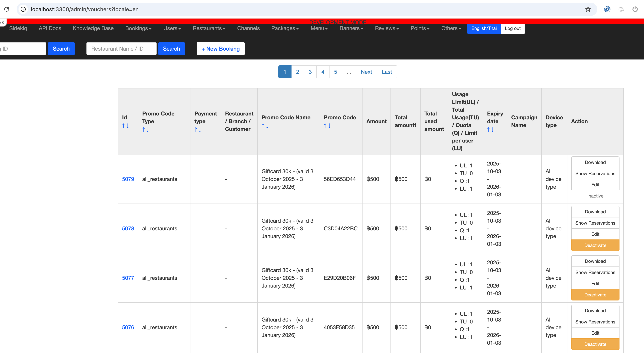Image resolution: width=644 pixels, height=353 pixels.
Task: Click the bookmark star icon in address bar
Action: (x=588, y=9)
